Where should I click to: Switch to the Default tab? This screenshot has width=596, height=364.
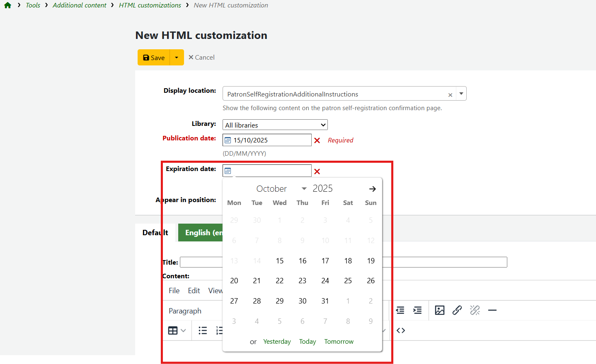(155, 233)
